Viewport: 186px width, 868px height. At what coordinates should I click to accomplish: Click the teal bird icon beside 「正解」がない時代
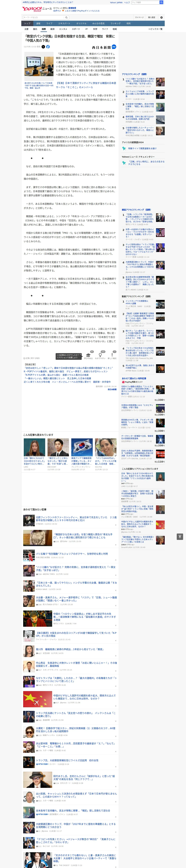point(124,163)
